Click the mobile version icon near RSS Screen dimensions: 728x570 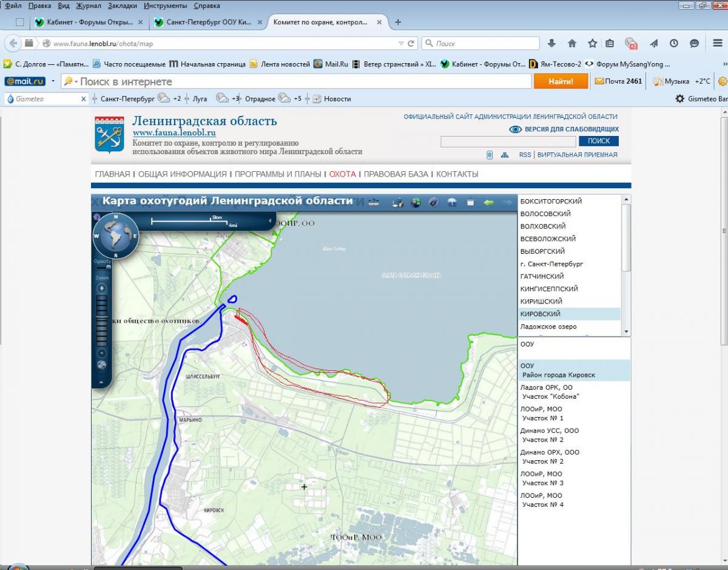tap(490, 155)
